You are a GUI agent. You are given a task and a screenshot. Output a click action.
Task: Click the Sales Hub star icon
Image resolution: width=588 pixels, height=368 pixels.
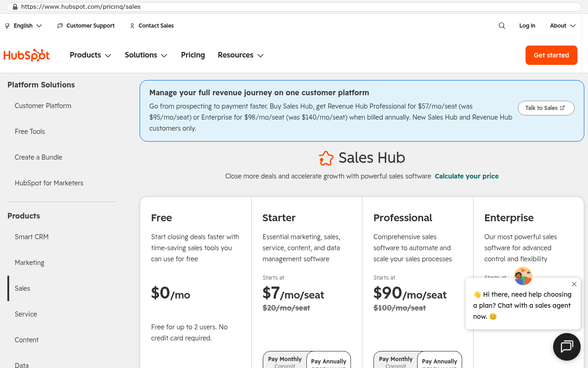(x=326, y=158)
